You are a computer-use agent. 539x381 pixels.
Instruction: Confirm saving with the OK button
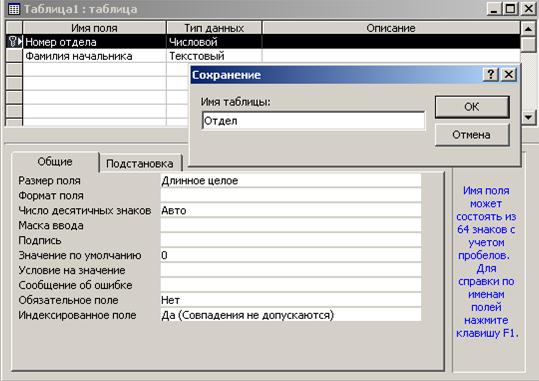point(472,107)
